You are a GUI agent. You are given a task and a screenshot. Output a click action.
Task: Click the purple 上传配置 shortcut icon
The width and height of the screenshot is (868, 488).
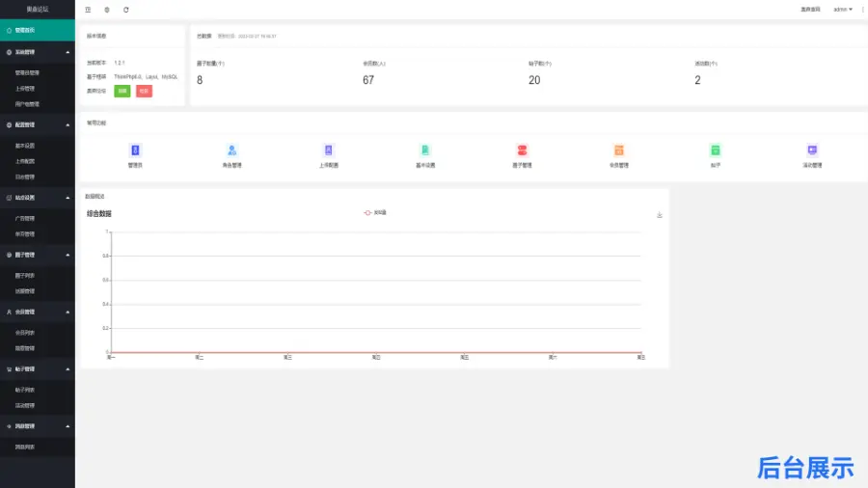[328, 150]
